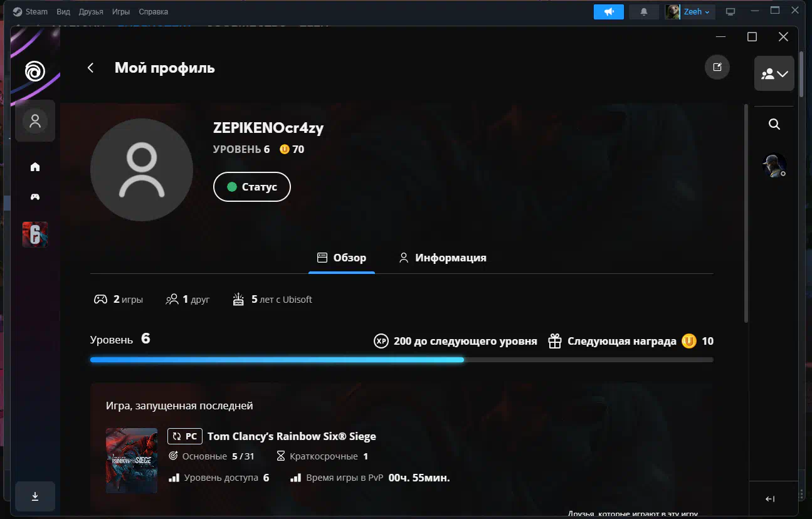The width and height of the screenshot is (812, 519).
Task: Open the Games controller icon in sidebar
Action: [35, 197]
